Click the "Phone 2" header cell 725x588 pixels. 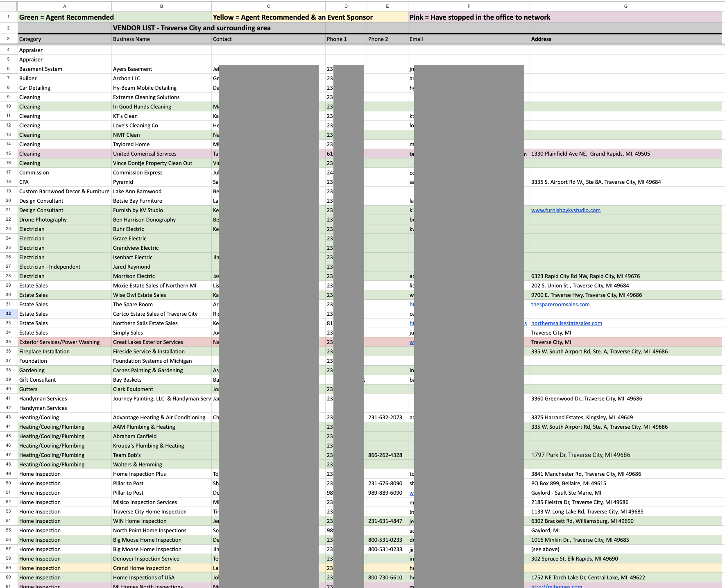point(387,39)
